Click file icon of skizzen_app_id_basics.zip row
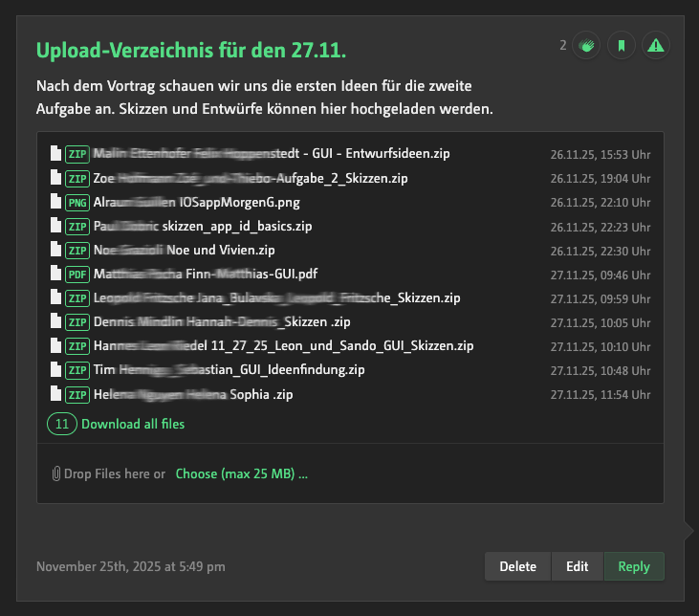Viewport: 699px width, 616px height. pos(55,226)
